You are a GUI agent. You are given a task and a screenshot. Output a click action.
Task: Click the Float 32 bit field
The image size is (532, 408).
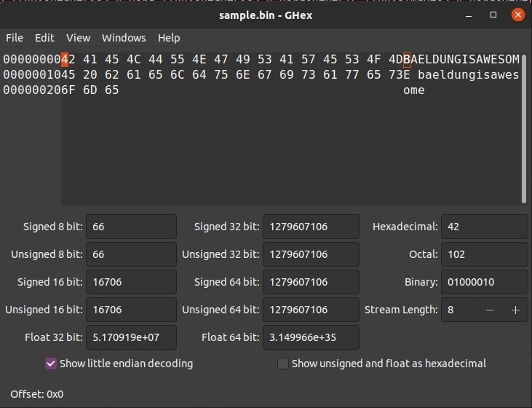pyautogui.click(x=131, y=337)
